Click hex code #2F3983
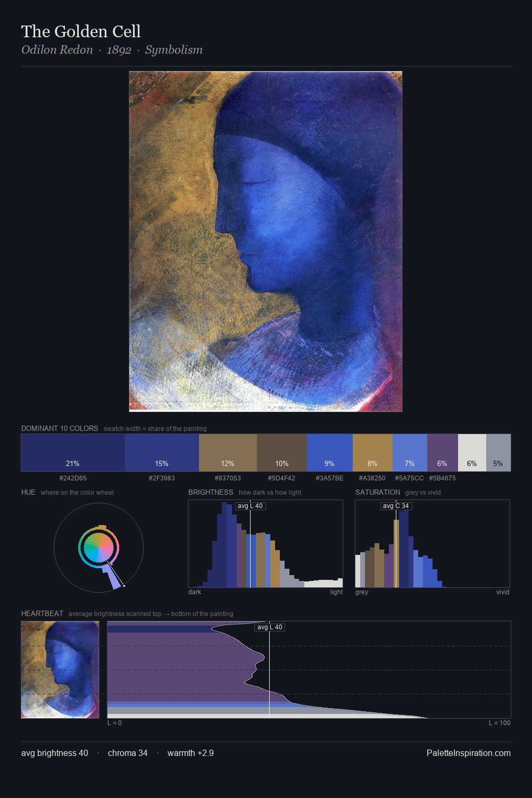This screenshot has height=798, width=532. click(162, 478)
